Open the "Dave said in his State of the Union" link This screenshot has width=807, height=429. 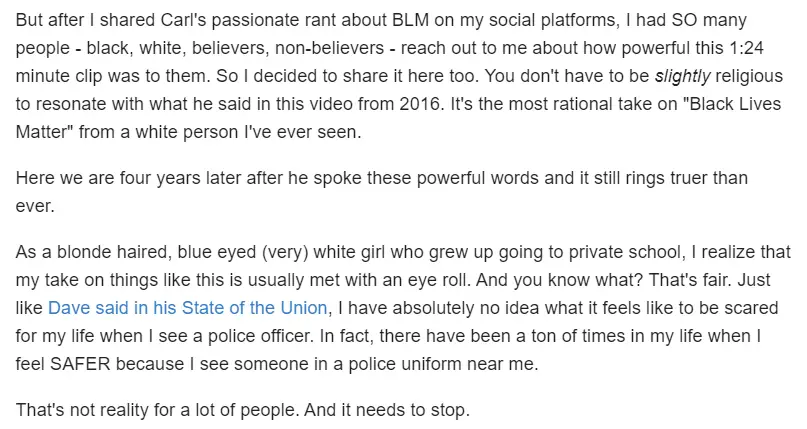[187, 306]
